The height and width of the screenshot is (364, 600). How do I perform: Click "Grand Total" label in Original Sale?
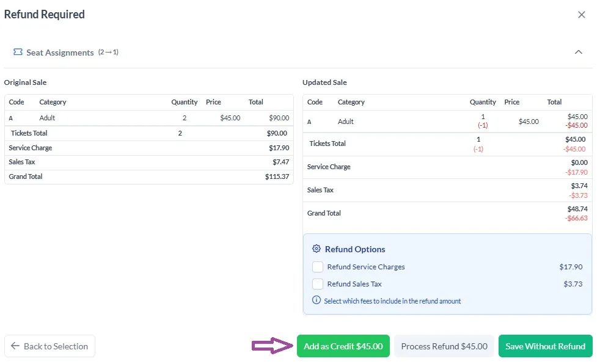(26, 177)
